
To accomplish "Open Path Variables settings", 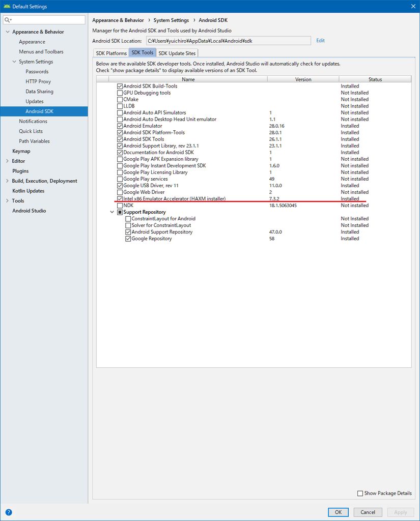I will click(34, 141).
